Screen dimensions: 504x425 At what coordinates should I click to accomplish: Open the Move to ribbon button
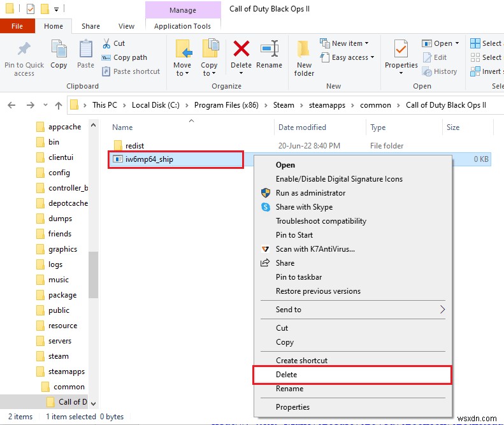click(183, 58)
